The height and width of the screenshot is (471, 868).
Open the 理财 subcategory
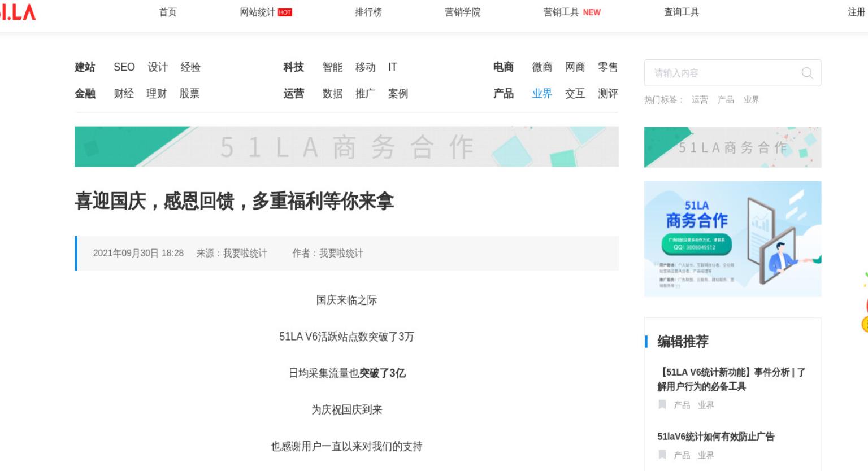pyautogui.click(x=157, y=94)
